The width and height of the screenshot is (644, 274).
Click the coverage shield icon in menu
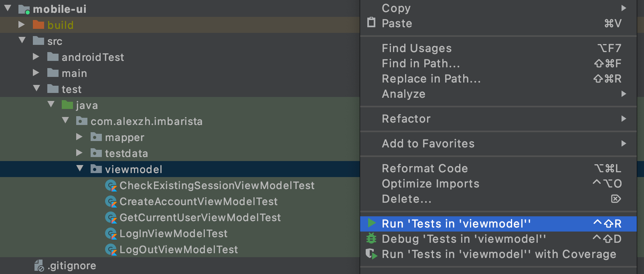click(372, 254)
